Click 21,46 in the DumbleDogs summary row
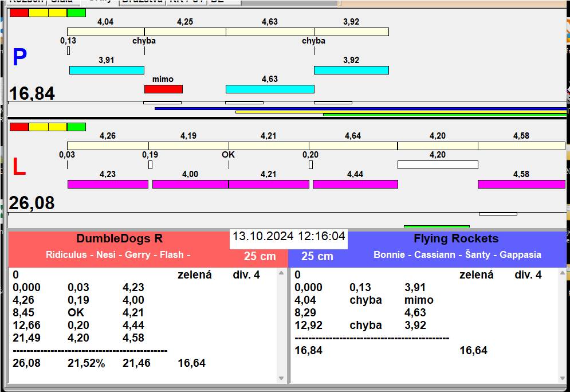Screen dimensions: 570x392 click(x=137, y=363)
